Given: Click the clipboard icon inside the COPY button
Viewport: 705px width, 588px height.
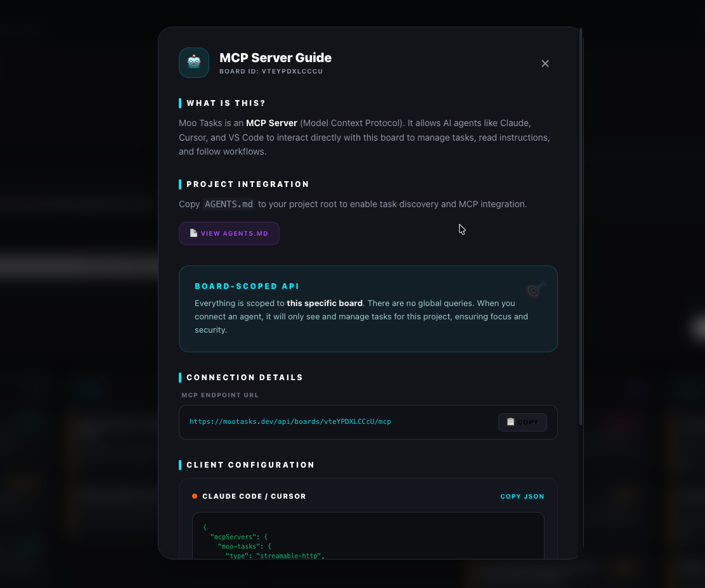Looking at the screenshot, I should (510, 422).
